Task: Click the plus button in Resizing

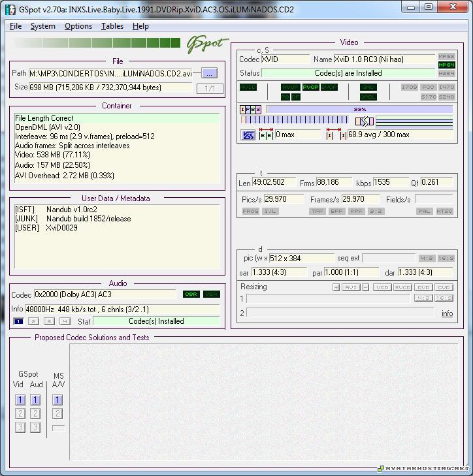Action: [336, 287]
